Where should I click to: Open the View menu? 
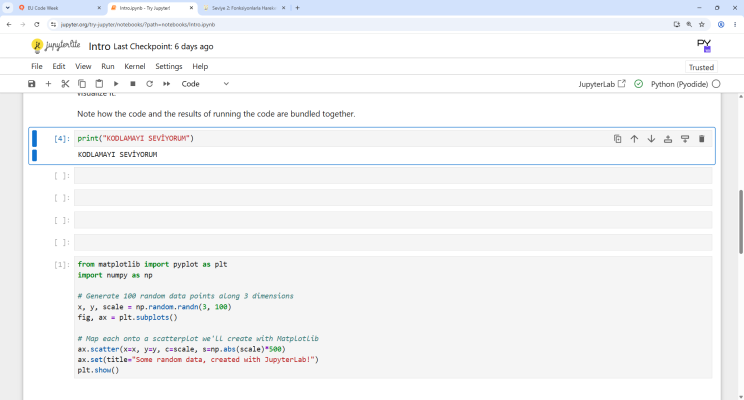coord(83,66)
